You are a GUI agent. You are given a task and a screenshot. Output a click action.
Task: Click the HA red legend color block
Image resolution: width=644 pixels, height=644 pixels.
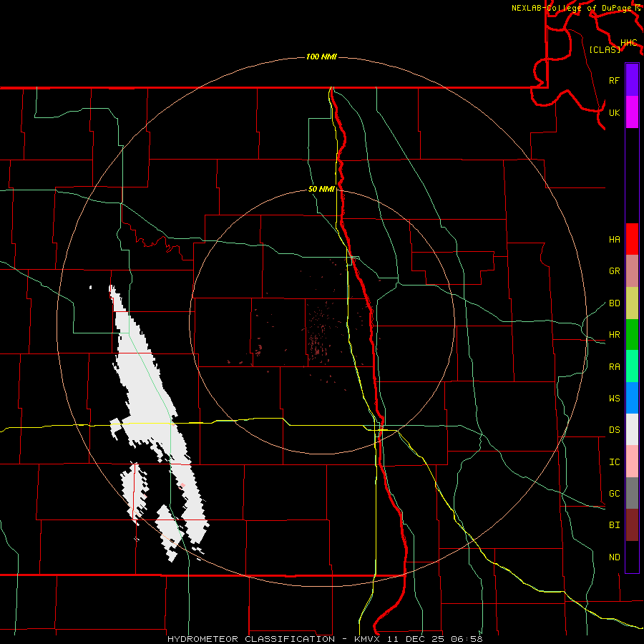pos(632,239)
